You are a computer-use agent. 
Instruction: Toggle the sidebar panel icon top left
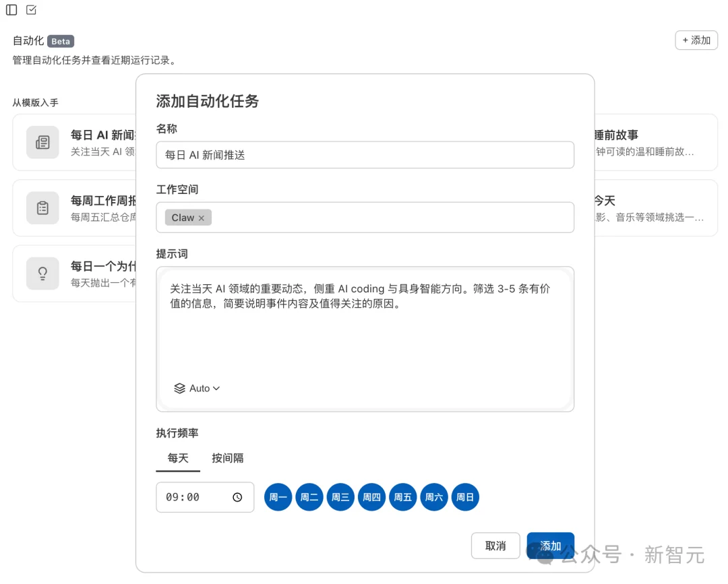tap(11, 9)
